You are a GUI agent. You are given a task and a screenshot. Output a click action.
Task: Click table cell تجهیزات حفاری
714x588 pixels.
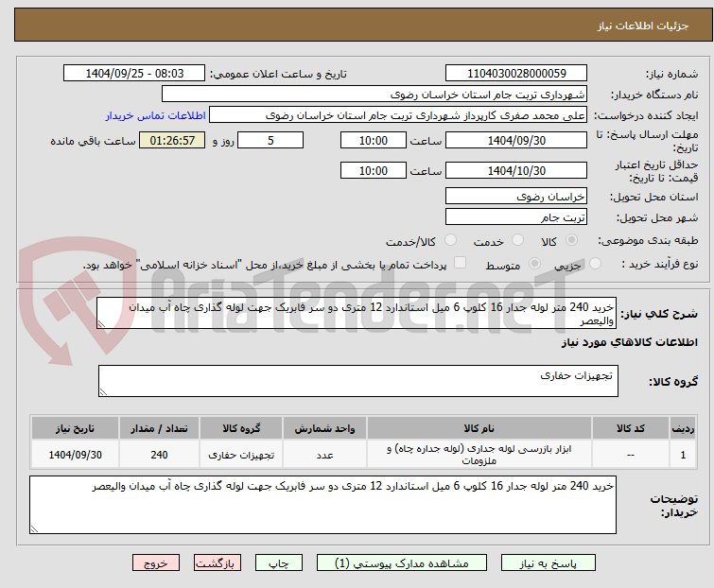coord(241,455)
